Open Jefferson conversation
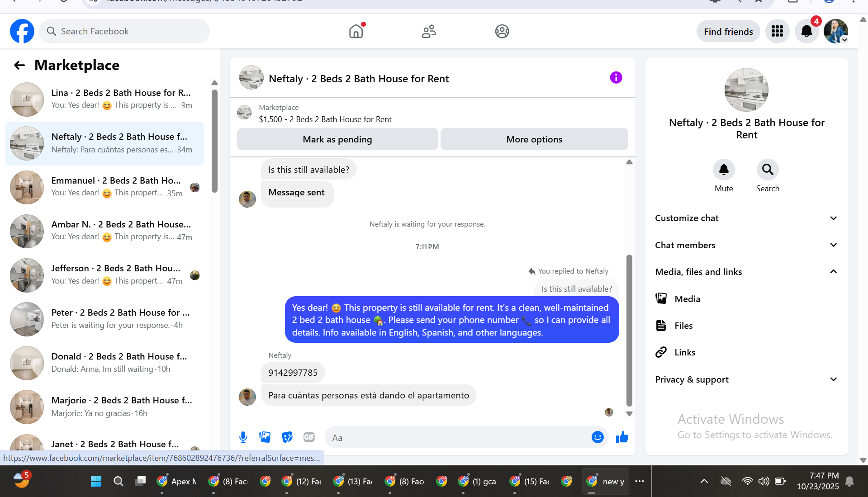Screen dimensions: 868x497 pyautogui.click(x=104, y=275)
